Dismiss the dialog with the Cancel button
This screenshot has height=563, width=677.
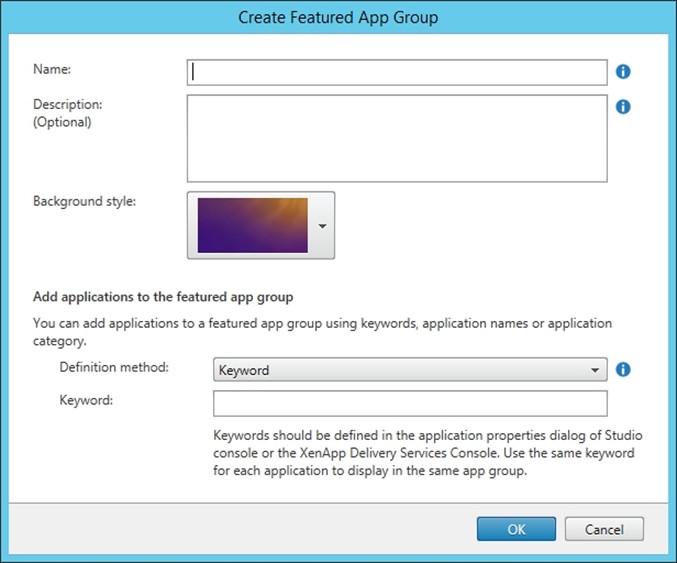pyautogui.click(x=604, y=529)
